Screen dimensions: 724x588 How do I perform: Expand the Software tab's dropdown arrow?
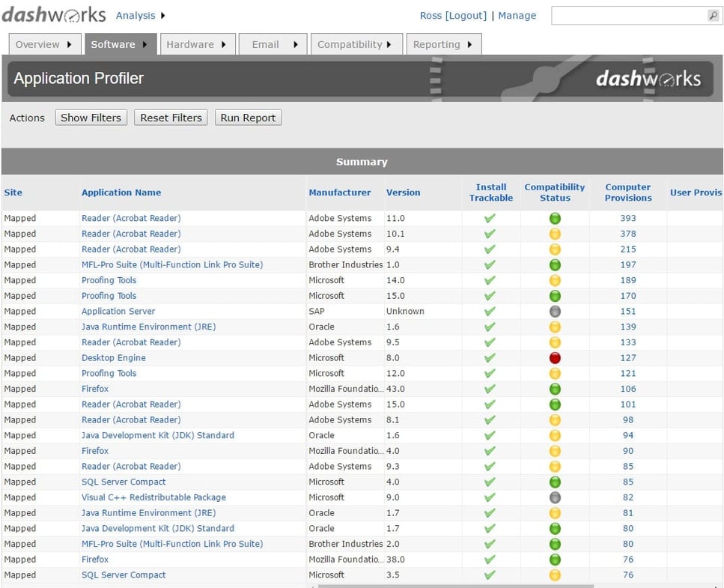click(145, 44)
